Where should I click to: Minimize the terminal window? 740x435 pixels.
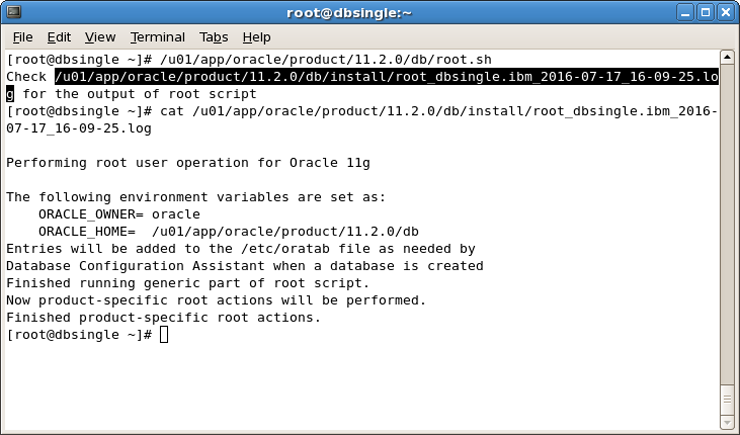coord(686,12)
